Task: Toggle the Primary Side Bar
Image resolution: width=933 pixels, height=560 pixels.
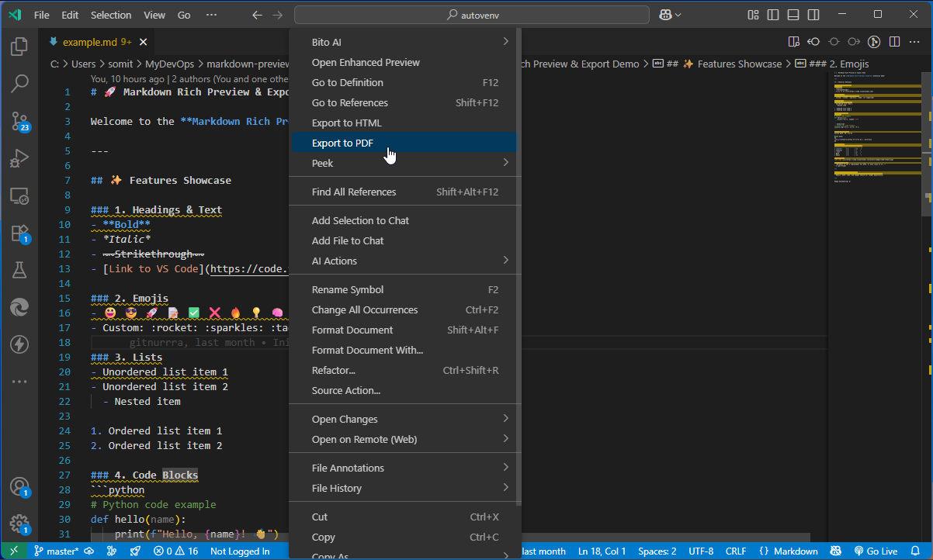Action: point(773,15)
